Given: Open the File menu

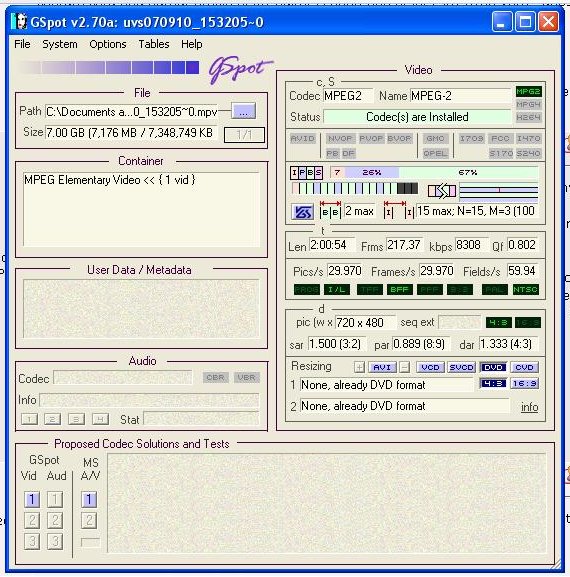Looking at the screenshot, I should [x=22, y=44].
